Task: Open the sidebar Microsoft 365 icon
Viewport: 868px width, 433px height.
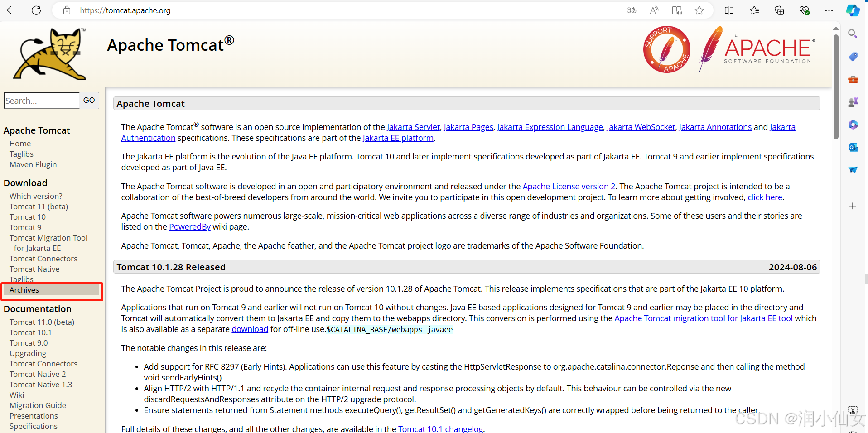Action: click(x=853, y=125)
